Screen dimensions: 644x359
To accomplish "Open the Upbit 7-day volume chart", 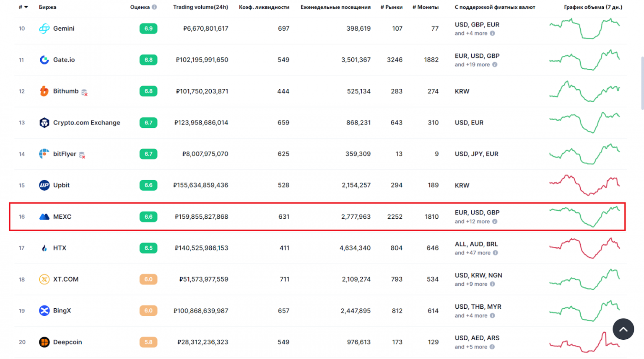I will (584, 185).
